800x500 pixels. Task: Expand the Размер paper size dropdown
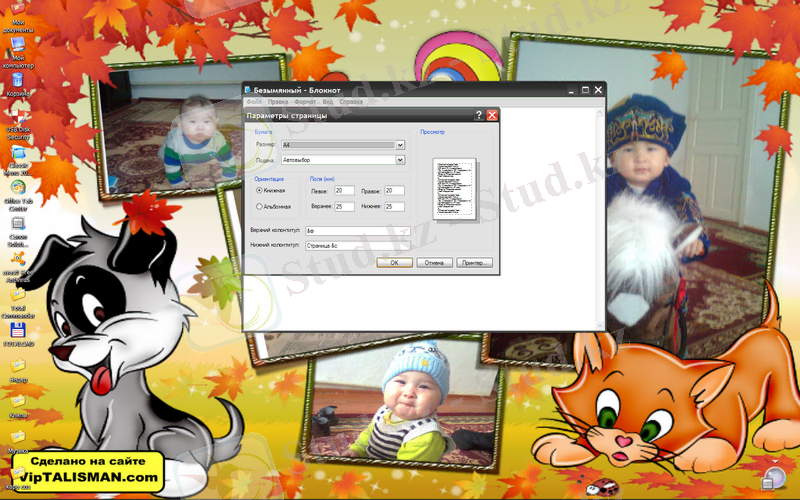(x=400, y=145)
